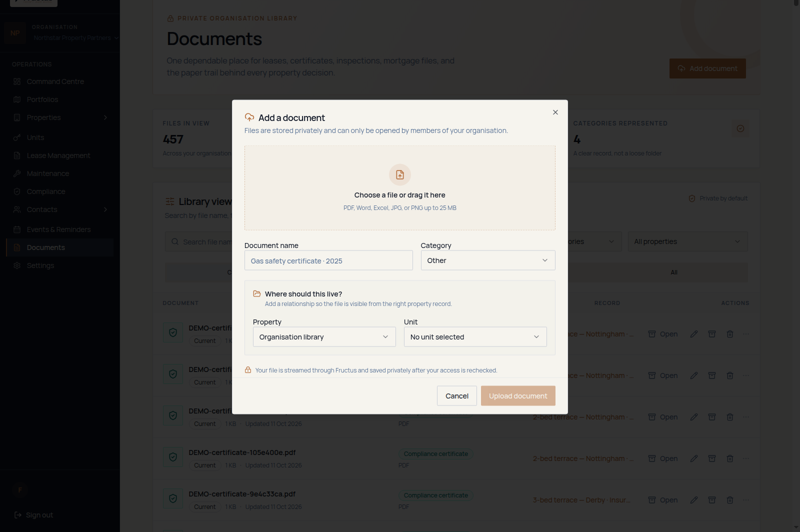Click the circular check icon in Categories Represented card
The image size is (800, 532).
(x=740, y=128)
